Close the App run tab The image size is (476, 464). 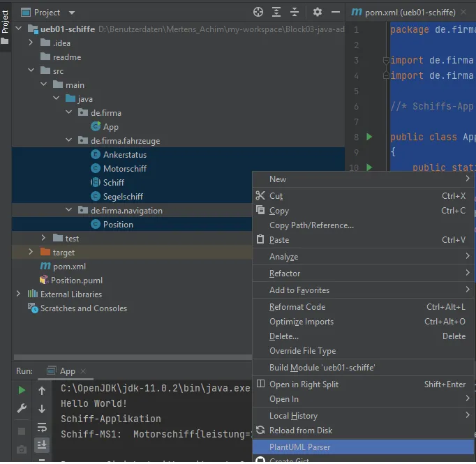point(83,371)
